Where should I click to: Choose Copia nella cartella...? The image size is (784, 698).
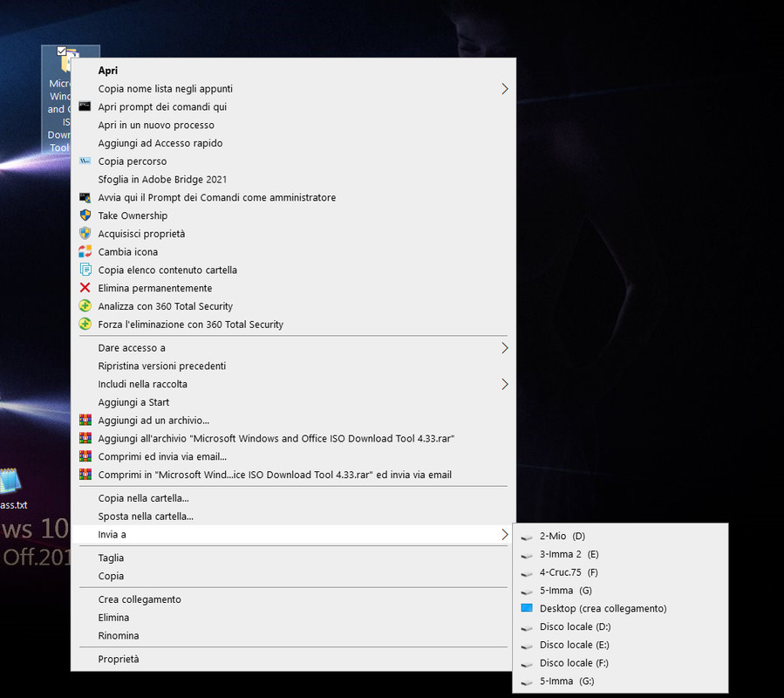point(294,498)
